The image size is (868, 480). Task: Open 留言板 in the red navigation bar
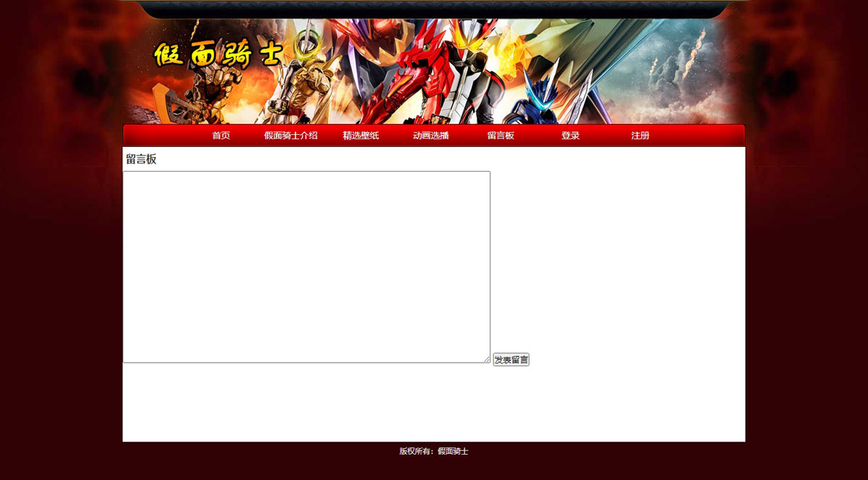coord(501,135)
